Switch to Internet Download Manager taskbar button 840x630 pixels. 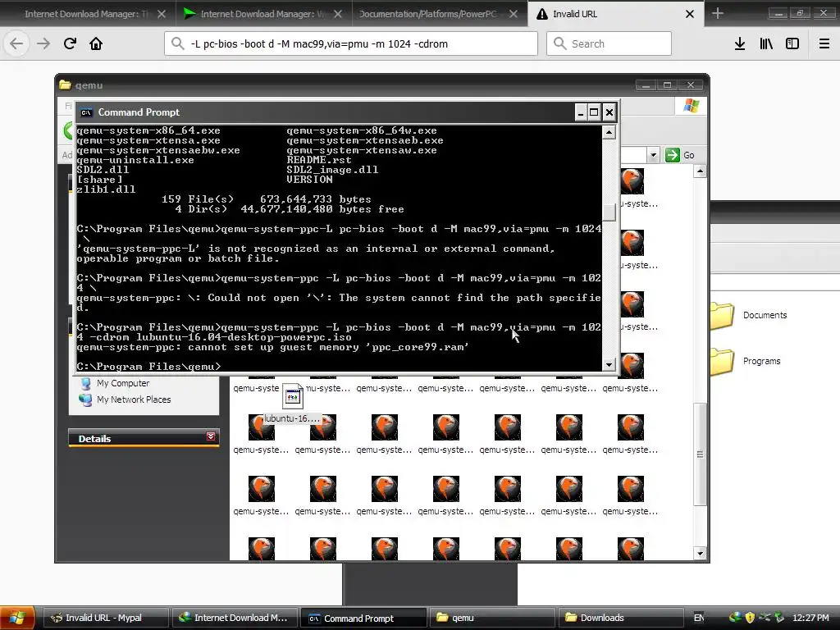click(234, 618)
